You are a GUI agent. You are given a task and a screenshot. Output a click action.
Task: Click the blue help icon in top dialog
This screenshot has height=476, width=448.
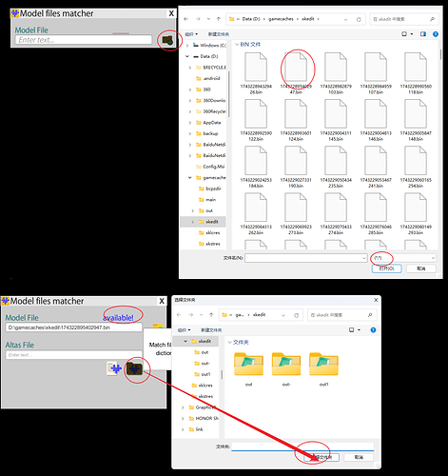point(436,34)
